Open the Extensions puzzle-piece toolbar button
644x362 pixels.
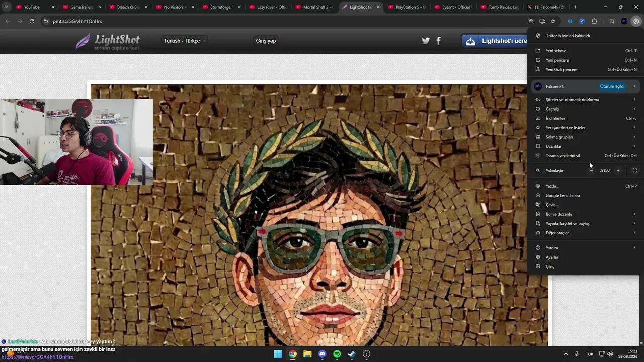(x=594, y=21)
